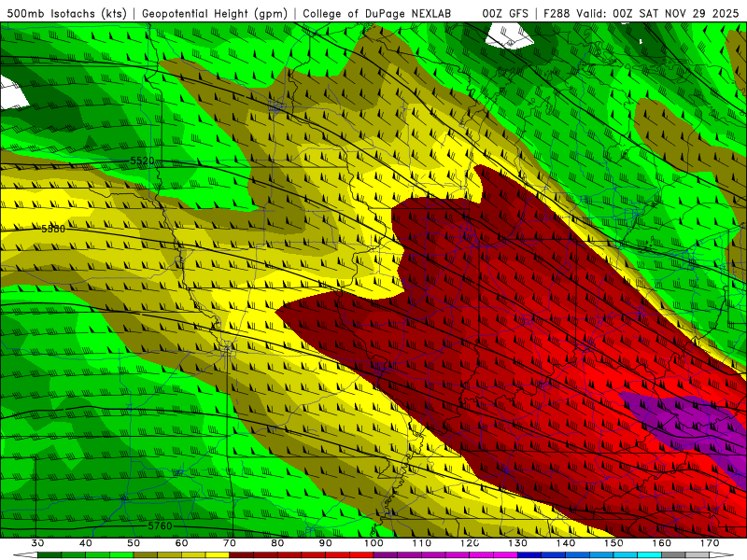Viewport: 747px width, 560px height.
Task: Select the darkest red 70–75 kt colorbar swatch
Action: 242,555
